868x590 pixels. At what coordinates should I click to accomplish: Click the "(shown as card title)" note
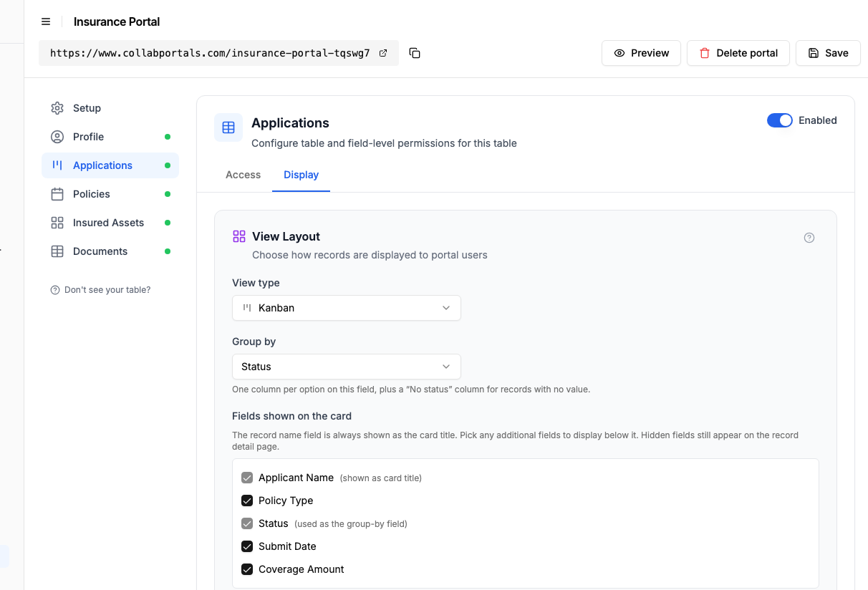click(380, 478)
